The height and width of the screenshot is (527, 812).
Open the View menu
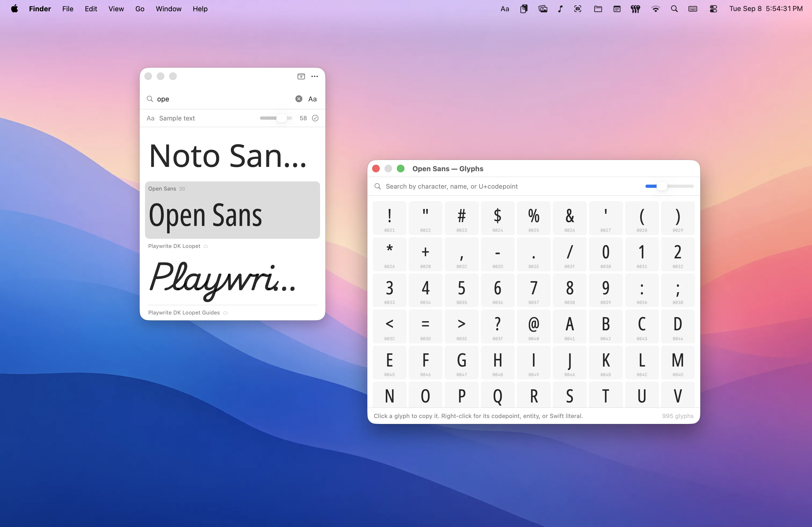point(116,9)
